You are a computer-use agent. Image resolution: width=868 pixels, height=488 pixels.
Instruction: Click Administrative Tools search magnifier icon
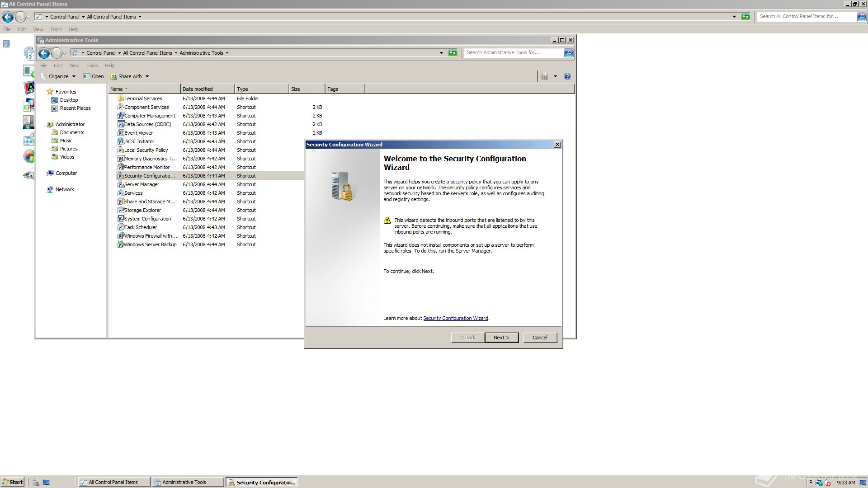569,53
